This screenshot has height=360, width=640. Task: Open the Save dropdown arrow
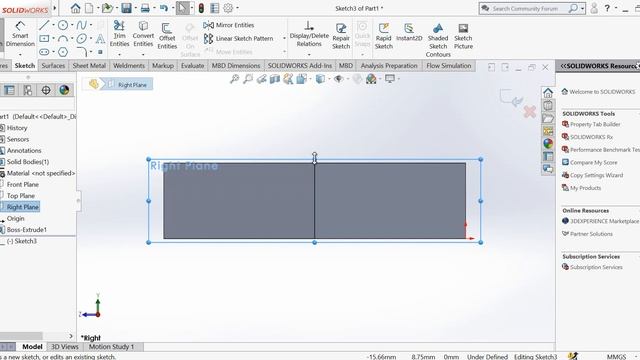pos(135,8)
